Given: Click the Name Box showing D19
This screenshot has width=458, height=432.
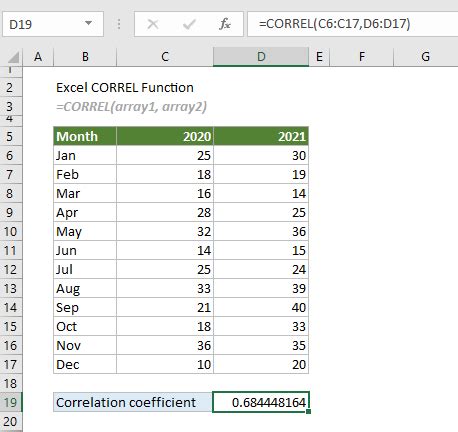Looking at the screenshot, I should point(53,24).
